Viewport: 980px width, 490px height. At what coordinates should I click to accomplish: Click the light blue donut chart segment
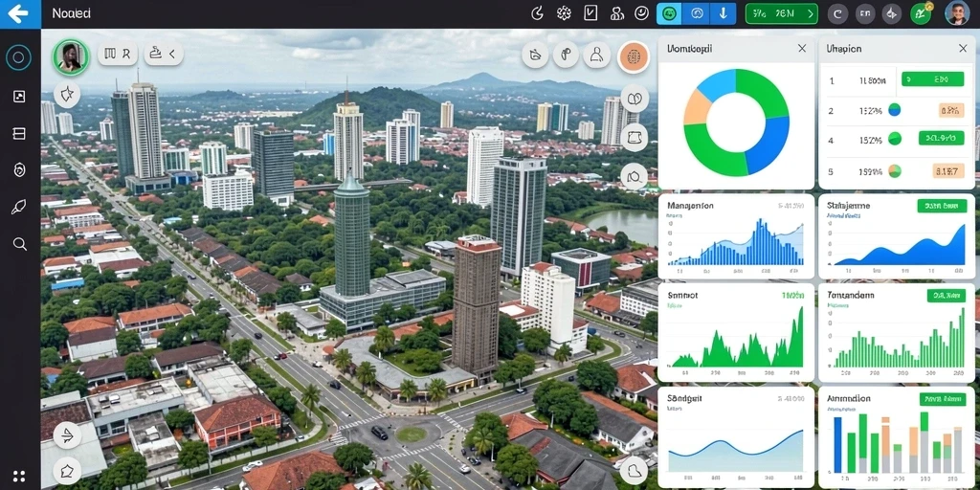[718, 84]
